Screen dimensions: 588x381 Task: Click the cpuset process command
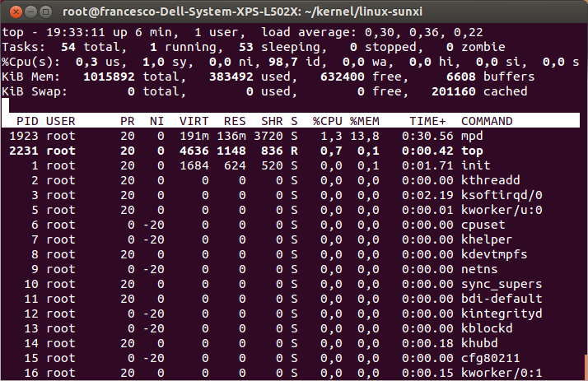[483, 225]
